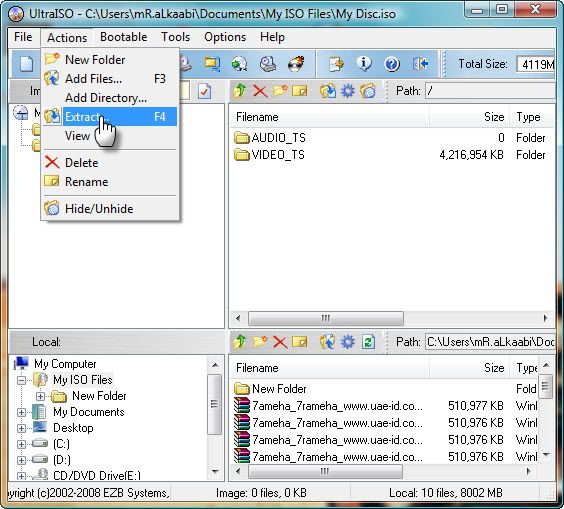The image size is (564, 509).
Task: Click the Up arrow icon in the Local pane toolbar
Action: click(240, 342)
